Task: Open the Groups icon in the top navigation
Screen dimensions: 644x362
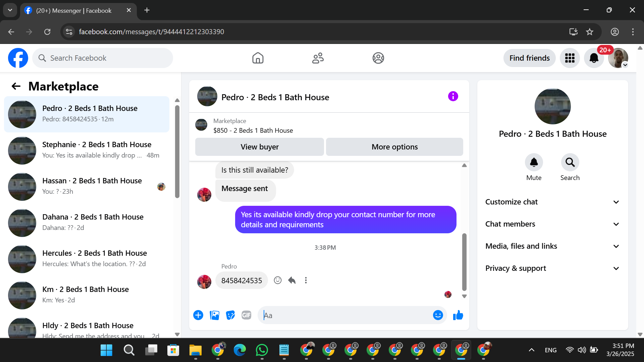Action: click(378, 58)
